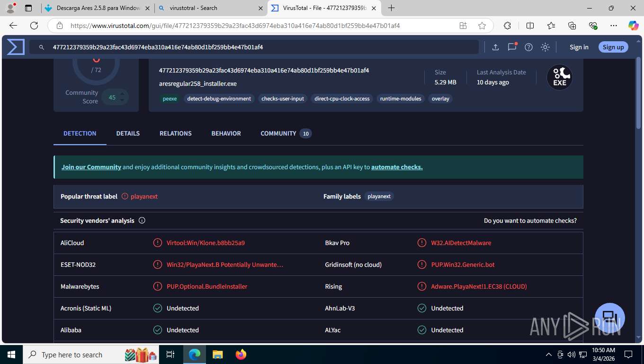The image size is (644, 364).
Task: Open the taskbar volume icon
Action: click(571, 355)
